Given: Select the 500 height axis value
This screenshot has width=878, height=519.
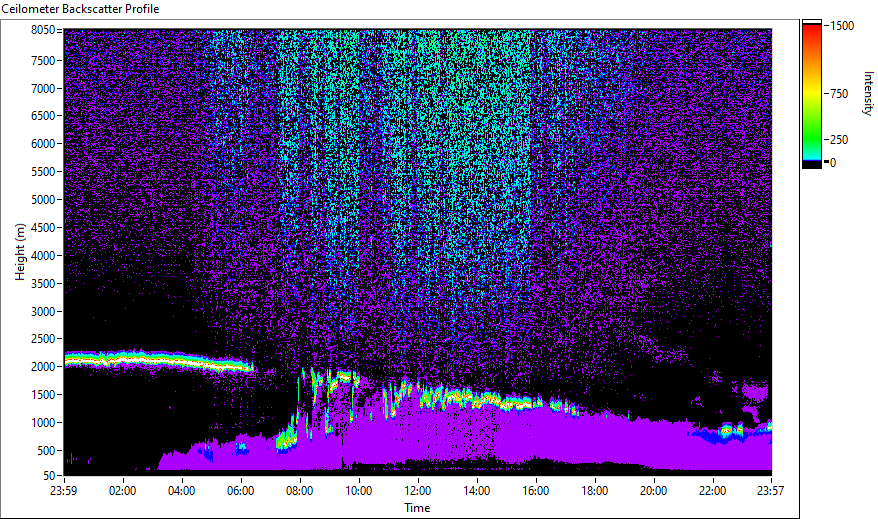Looking at the screenshot, I should point(46,451).
